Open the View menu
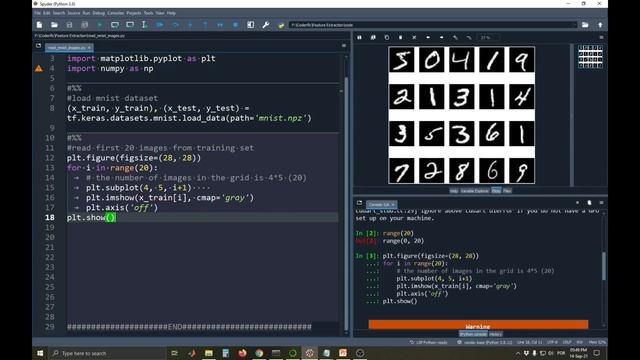Viewport: 640px width, 360px height. pos(160,13)
